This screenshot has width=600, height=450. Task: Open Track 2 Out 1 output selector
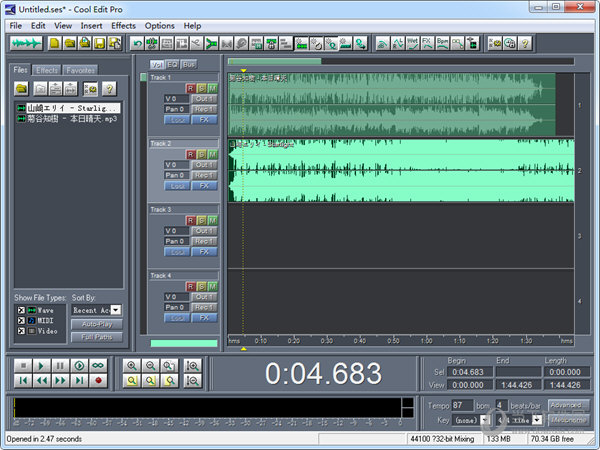204,165
